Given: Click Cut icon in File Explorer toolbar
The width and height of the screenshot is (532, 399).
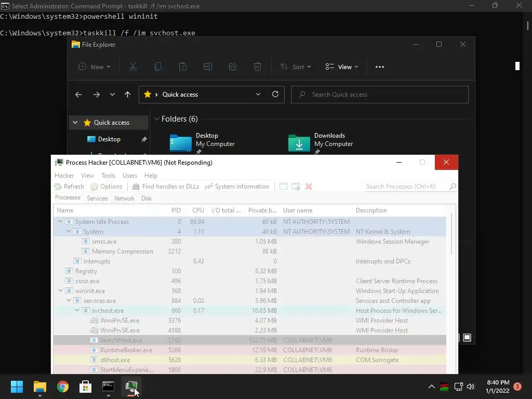Looking at the screenshot, I should point(133,67).
